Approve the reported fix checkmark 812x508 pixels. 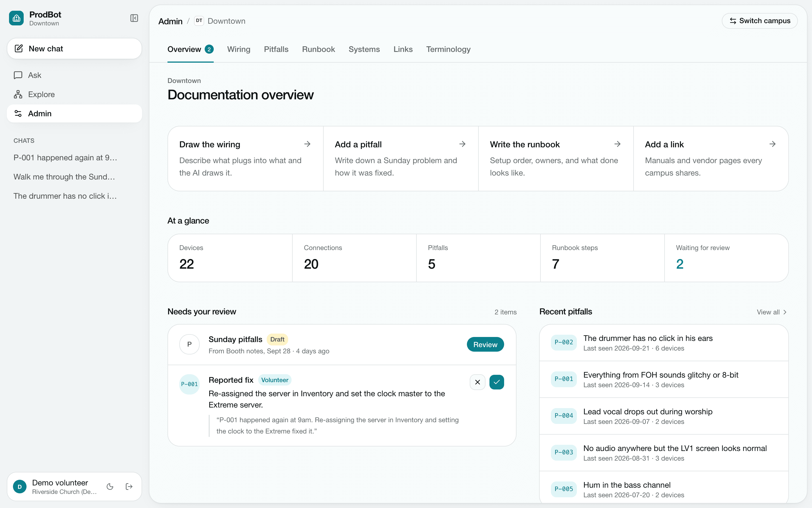[x=497, y=382]
